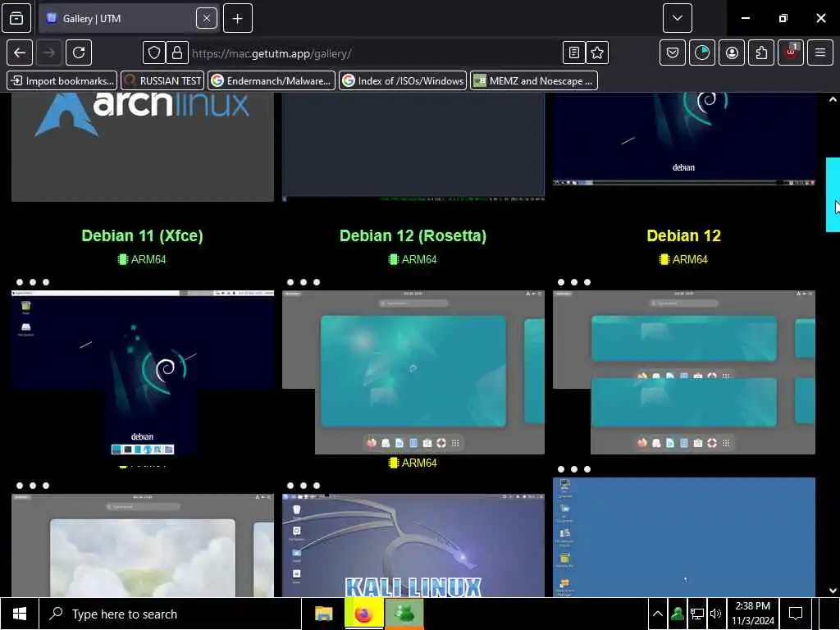This screenshot has height=630, width=840.
Task: Open the Debian 11 (Xfce) gallery link
Action: (x=143, y=235)
